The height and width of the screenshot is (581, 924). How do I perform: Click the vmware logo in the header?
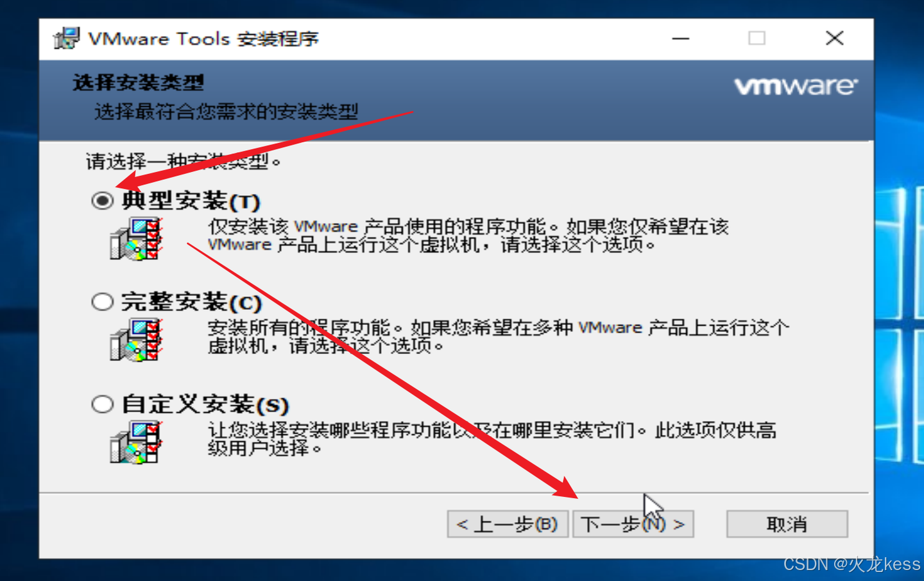[x=796, y=86]
